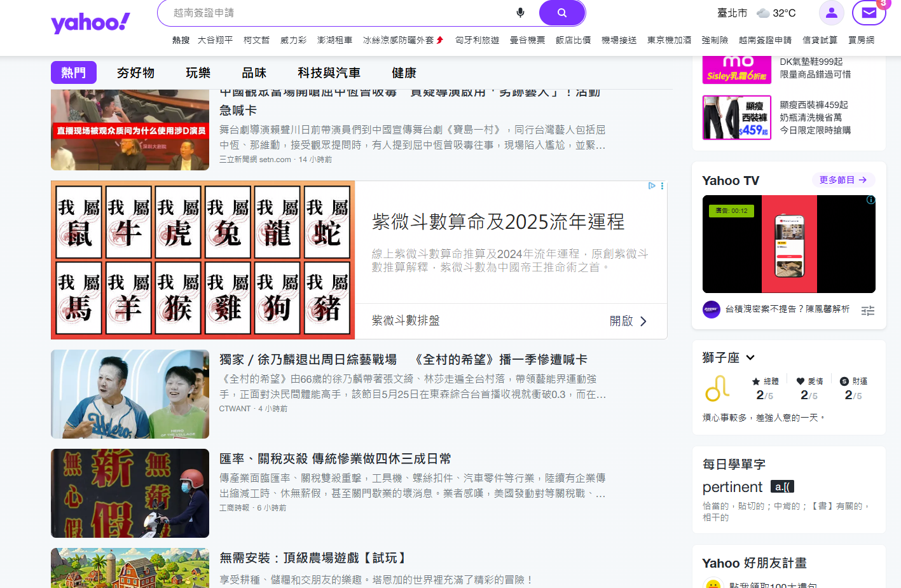Click the ad options dots on zodiac ad
Viewport: 901px width, 588px height.
[x=662, y=186]
